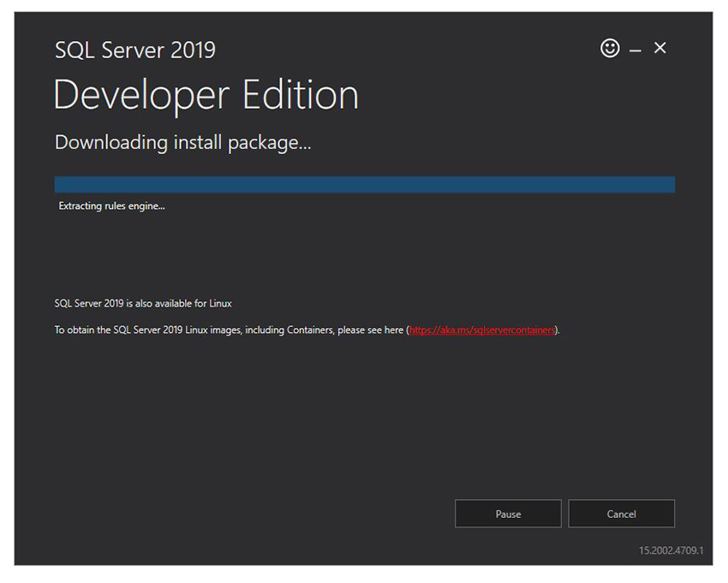Close the SQL Server 2019 installer
Screen dimensions: 728x583
[x=659, y=49]
